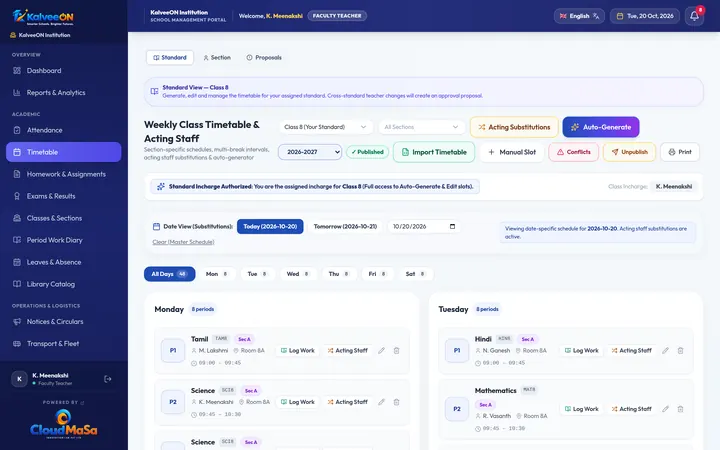Click Import Timetable

[x=434, y=152]
